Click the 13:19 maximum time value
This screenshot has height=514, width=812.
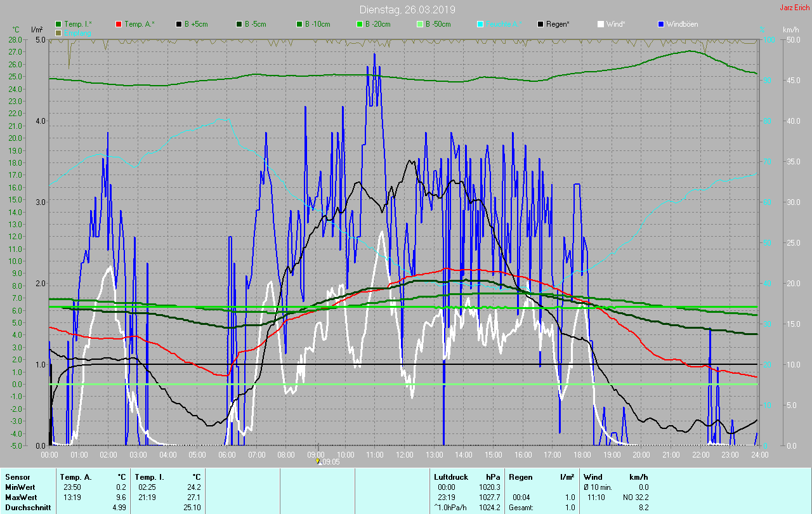[72, 498]
